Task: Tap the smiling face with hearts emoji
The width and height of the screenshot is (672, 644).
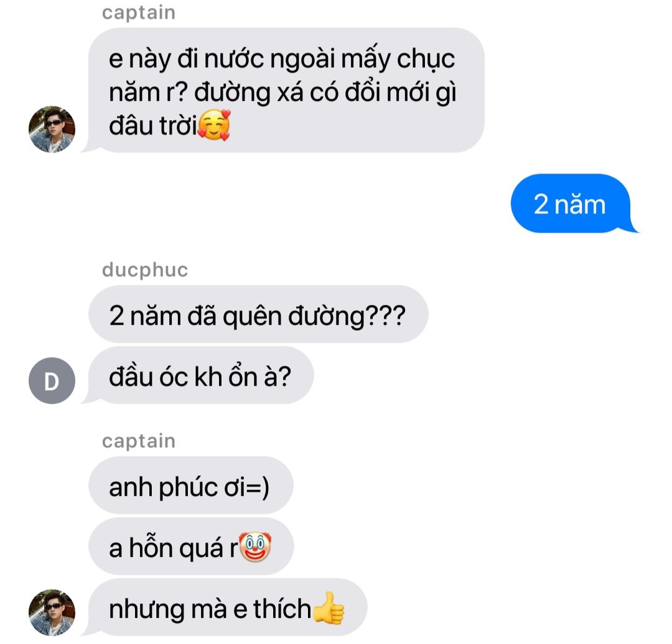Action: (214, 124)
